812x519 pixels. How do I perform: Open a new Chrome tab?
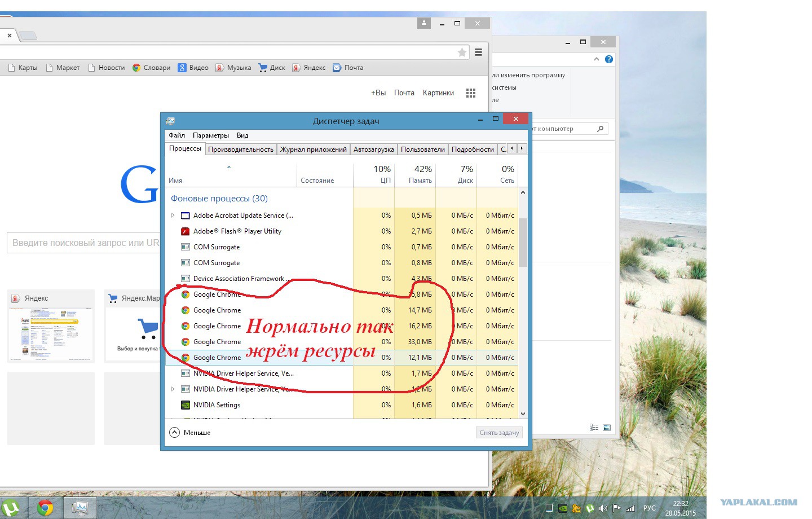[x=28, y=36]
